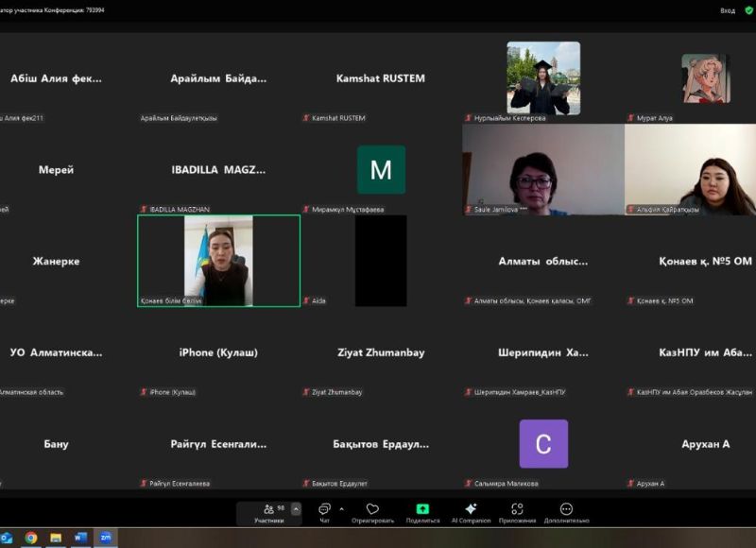Open Microsoft Word from the taskbar
This screenshot has height=548, width=756.
pyautogui.click(x=80, y=538)
